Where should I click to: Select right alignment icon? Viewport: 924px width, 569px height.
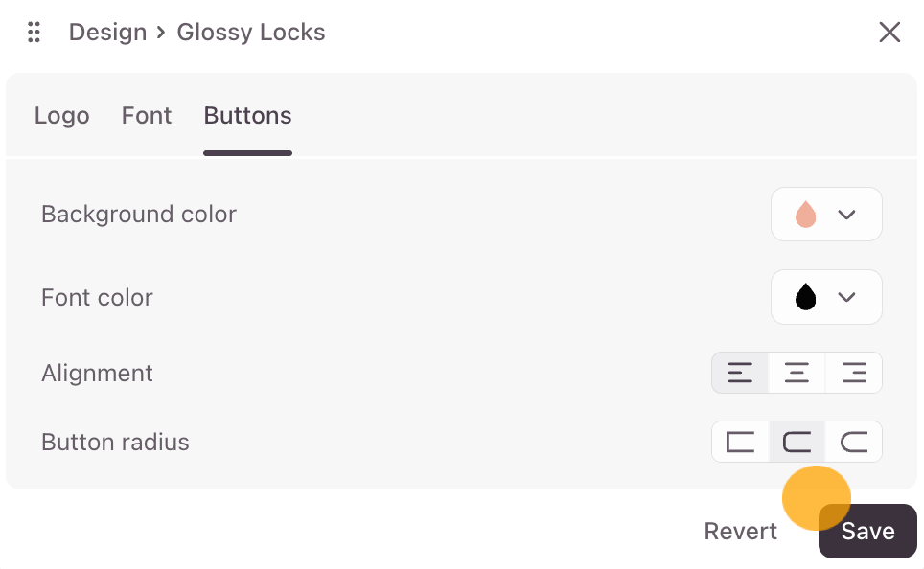click(x=853, y=373)
